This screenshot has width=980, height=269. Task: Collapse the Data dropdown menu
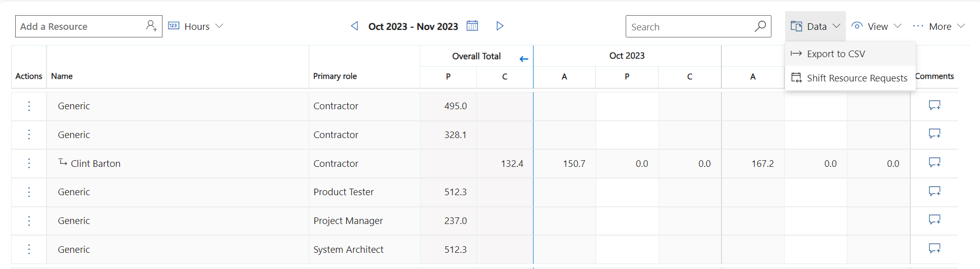point(815,26)
